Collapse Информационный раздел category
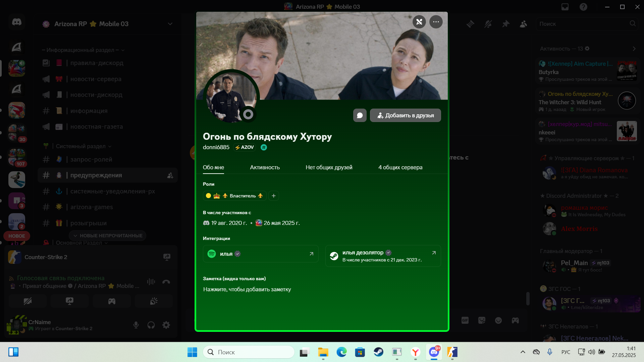Screen dimensions: 644x362 (x=83, y=50)
